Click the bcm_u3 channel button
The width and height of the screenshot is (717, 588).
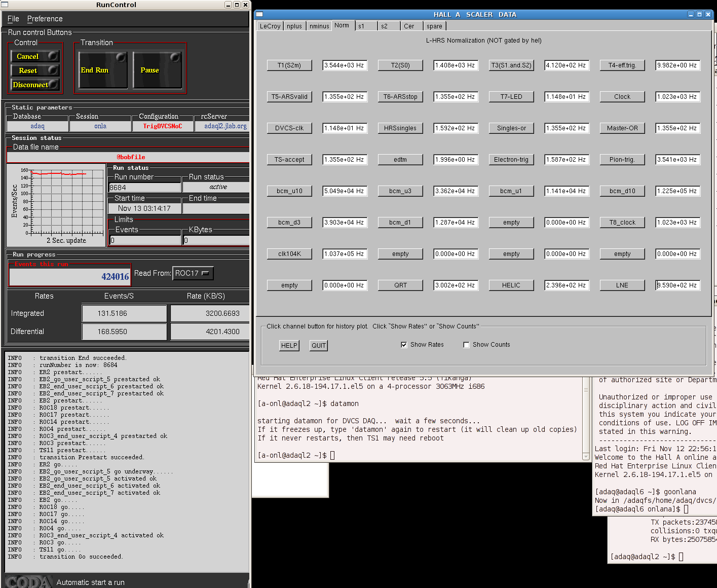[400, 191]
